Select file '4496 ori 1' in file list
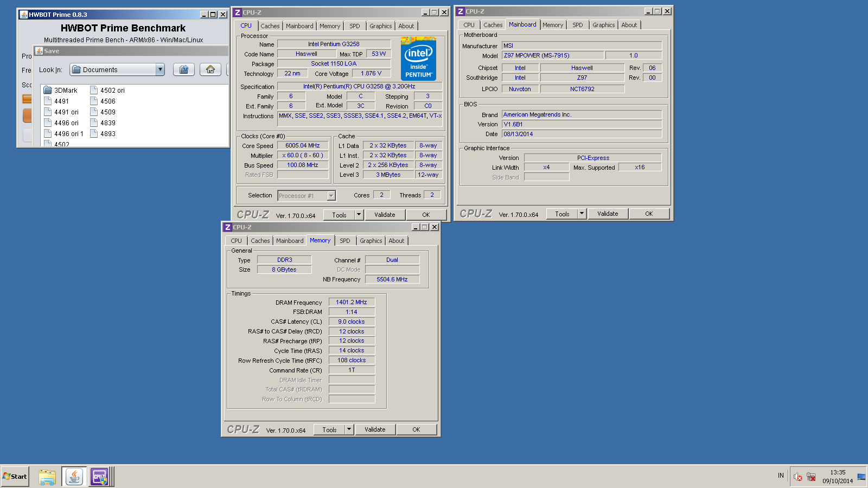Image resolution: width=868 pixels, height=488 pixels. pyautogui.click(x=63, y=134)
